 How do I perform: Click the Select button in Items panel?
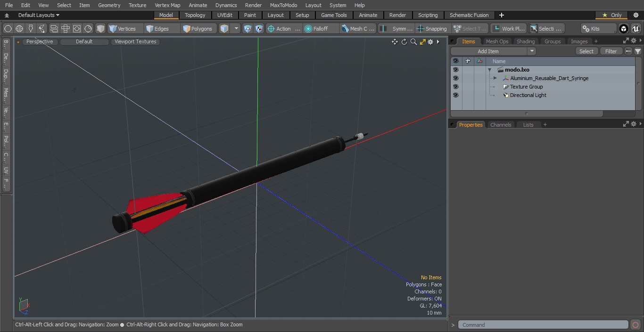coord(586,51)
